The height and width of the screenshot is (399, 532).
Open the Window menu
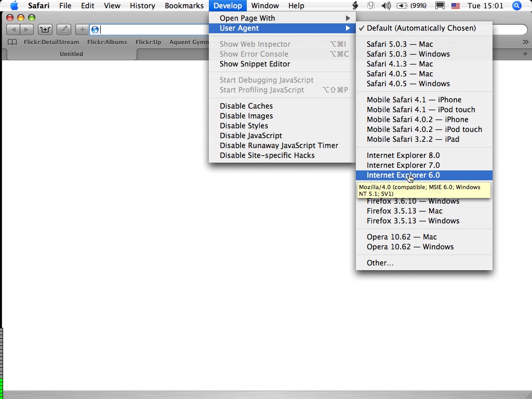(x=265, y=5)
